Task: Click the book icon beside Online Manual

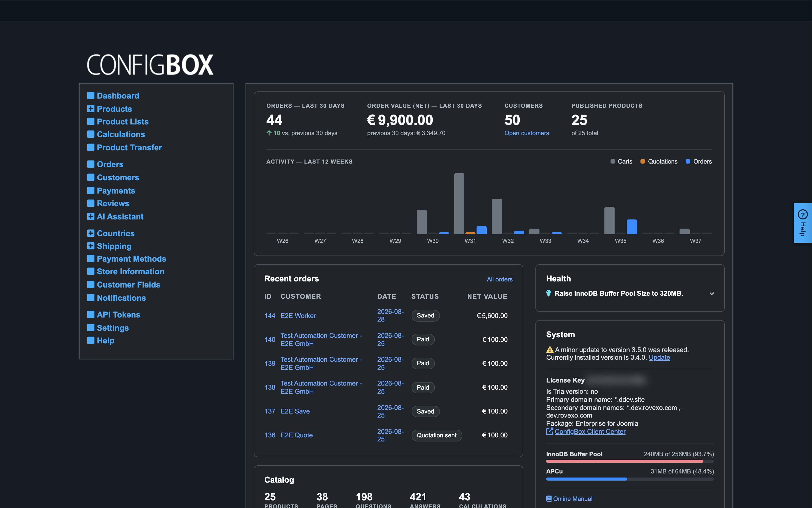Action: pos(549,499)
